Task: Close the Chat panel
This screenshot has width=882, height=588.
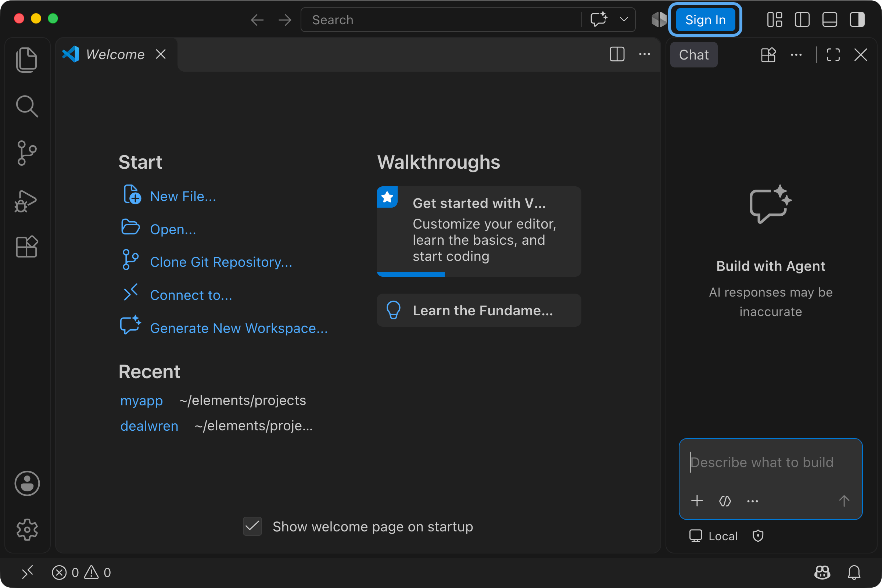Action: coord(860,55)
